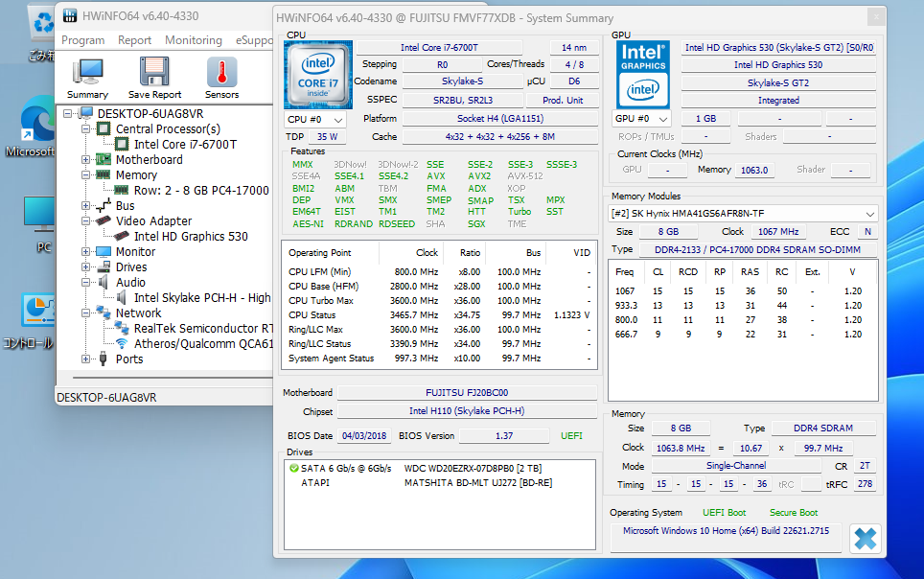Screen dimensions: 924x579
Task: Click the blue X close icon in System Summary
Action: pos(865,538)
